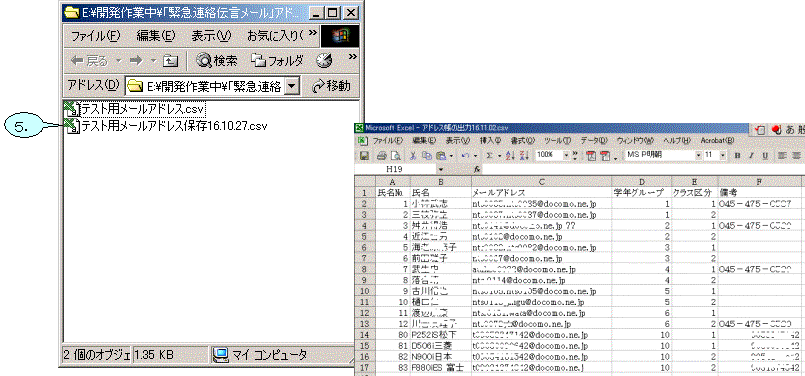This screenshot has height=376, width=805.
Task: Open Undo history dropdown arrow
Action: pos(475,155)
